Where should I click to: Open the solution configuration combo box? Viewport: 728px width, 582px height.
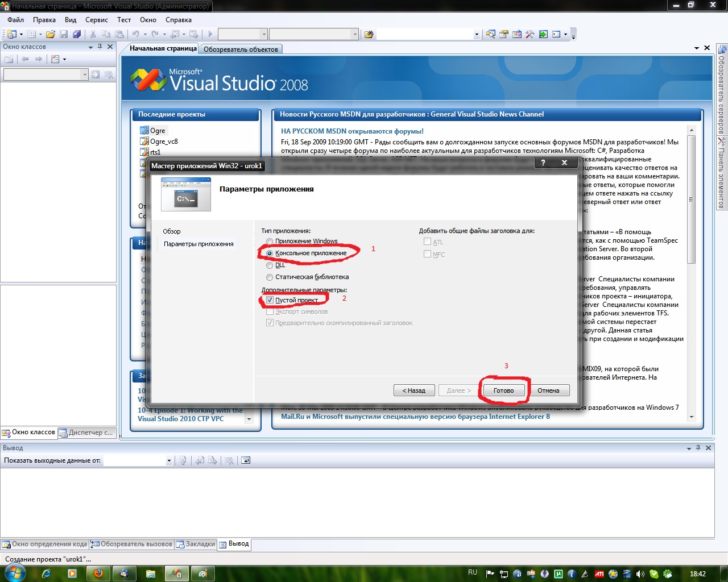coord(243,34)
